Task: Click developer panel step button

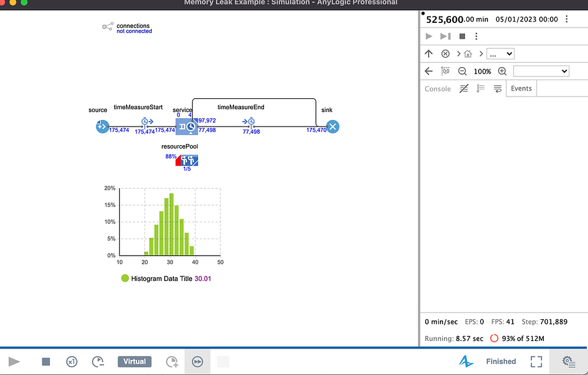Action: pos(445,36)
